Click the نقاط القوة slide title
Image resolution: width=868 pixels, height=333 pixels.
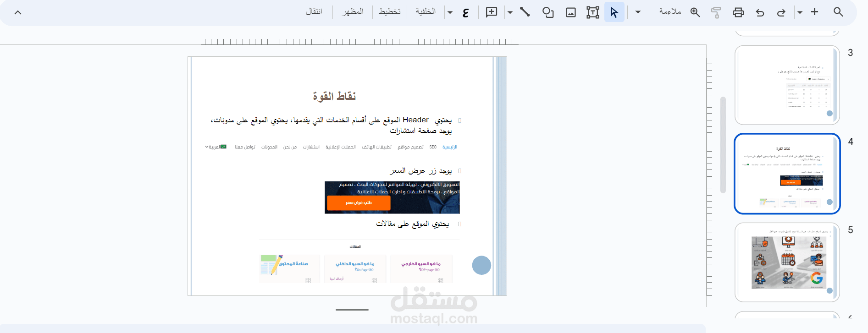334,96
